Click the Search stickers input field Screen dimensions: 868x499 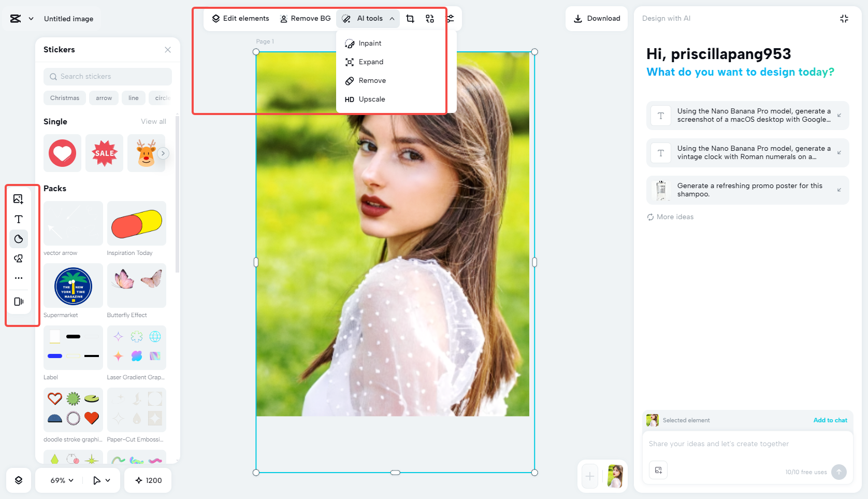[107, 76]
